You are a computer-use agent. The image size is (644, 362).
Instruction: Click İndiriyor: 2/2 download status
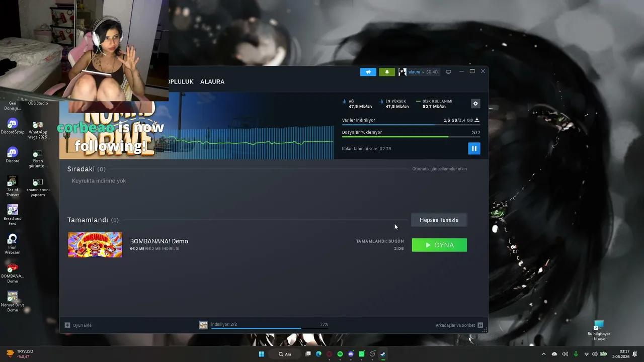[x=224, y=324]
